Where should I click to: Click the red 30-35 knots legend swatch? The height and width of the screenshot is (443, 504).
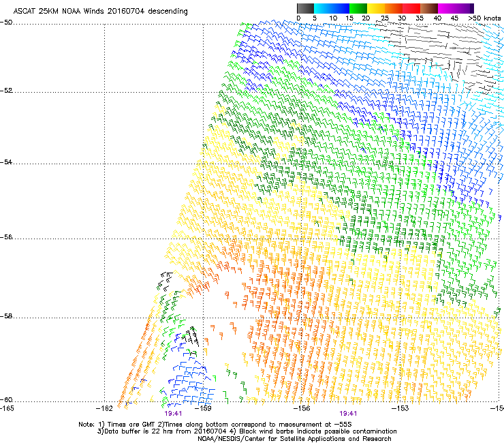(411, 8)
